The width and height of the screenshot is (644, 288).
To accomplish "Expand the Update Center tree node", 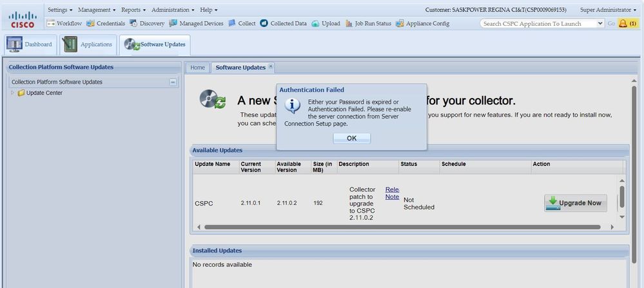I will pyautogui.click(x=12, y=93).
